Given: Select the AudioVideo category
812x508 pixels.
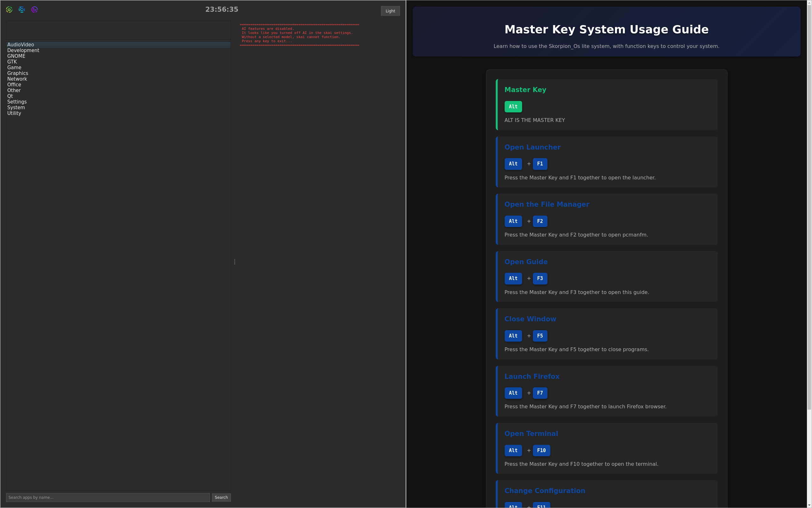Looking at the screenshot, I should point(118,45).
